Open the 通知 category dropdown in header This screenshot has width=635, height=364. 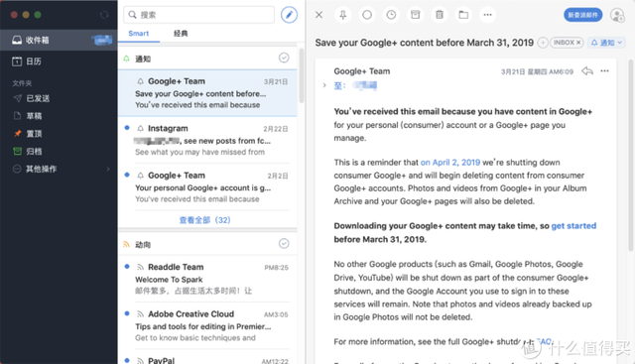[x=606, y=43]
